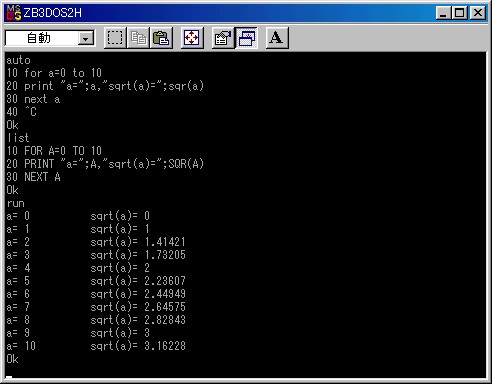Close the ZB3DOS2H window
The image size is (492, 384).
[x=478, y=13]
